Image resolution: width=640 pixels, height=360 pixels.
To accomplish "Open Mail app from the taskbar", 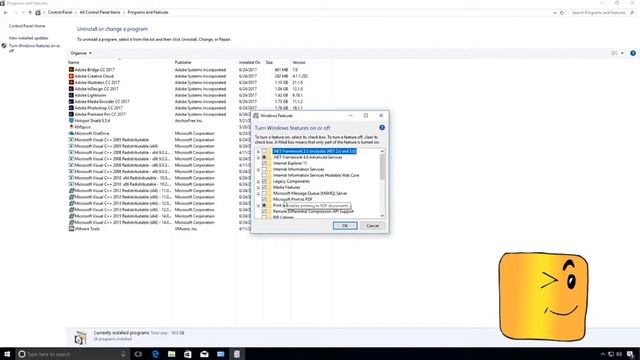I will click(204, 354).
